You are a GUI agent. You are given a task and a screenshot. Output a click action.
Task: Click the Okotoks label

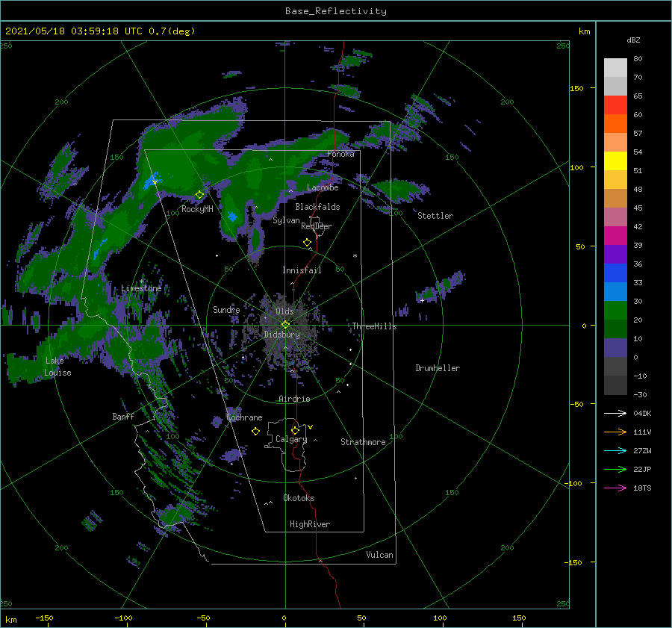coord(299,498)
